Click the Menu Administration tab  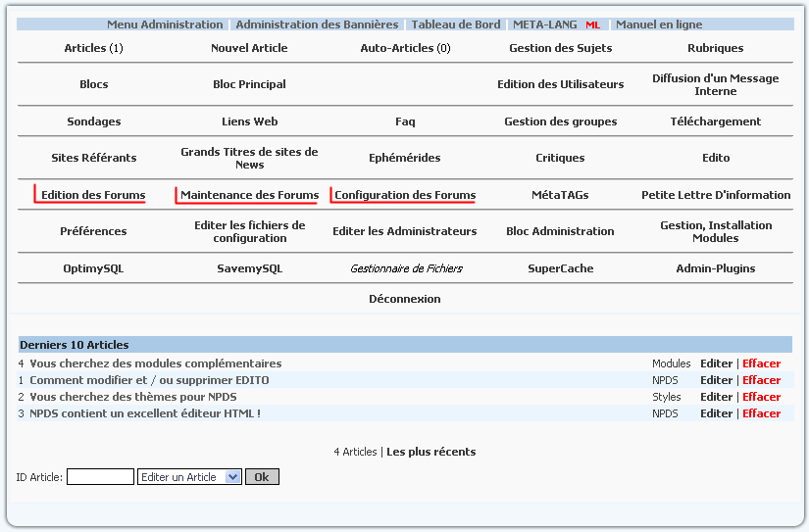pos(165,24)
